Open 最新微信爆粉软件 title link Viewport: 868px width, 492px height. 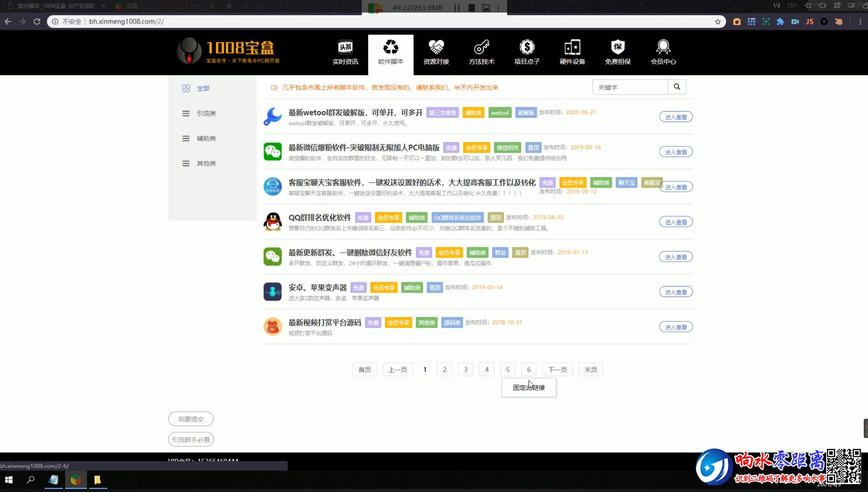click(364, 148)
